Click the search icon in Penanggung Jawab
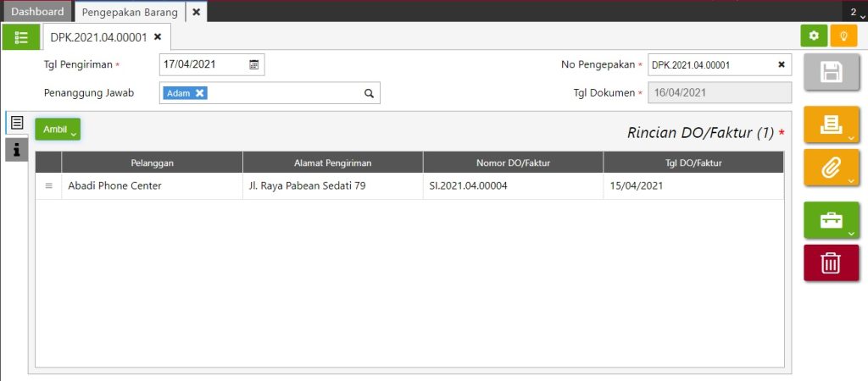 [x=370, y=93]
